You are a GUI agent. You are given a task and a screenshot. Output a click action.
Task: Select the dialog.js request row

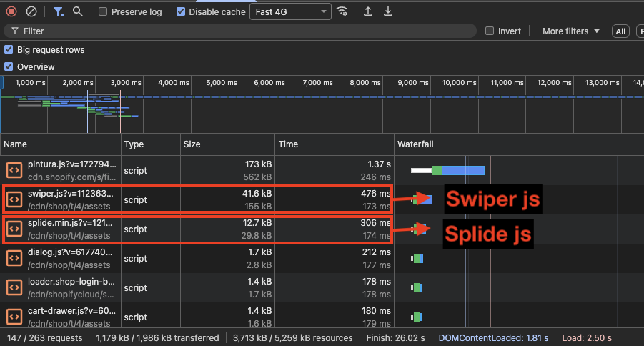pos(71,258)
